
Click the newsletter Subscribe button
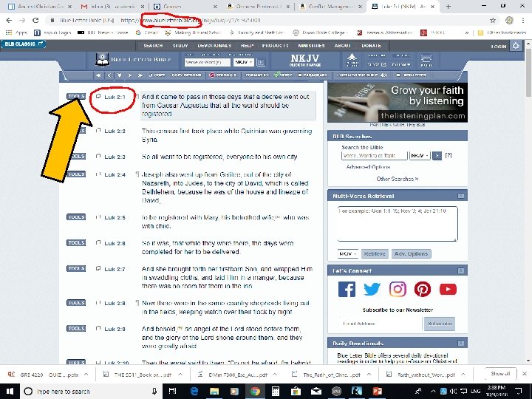click(440, 324)
